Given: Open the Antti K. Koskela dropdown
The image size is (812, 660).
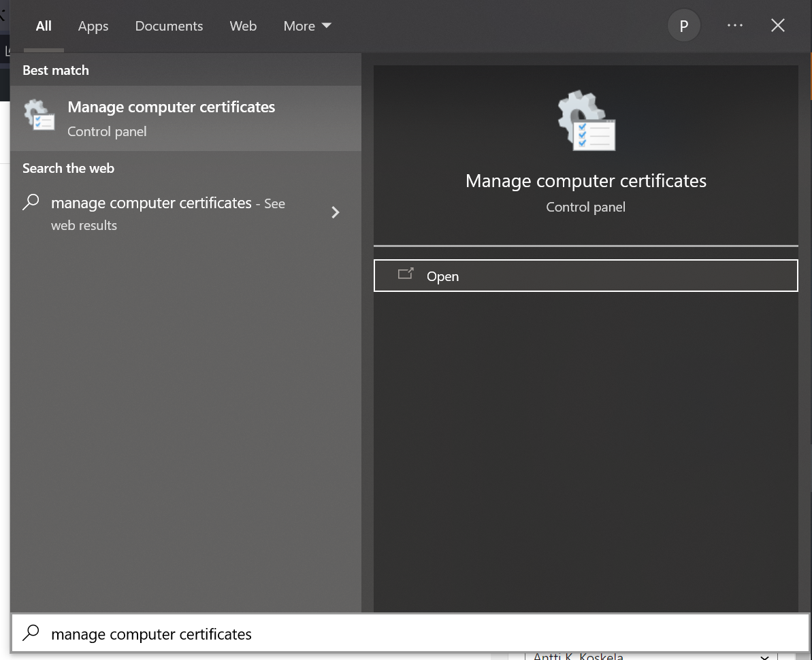Looking at the screenshot, I should click(764, 656).
